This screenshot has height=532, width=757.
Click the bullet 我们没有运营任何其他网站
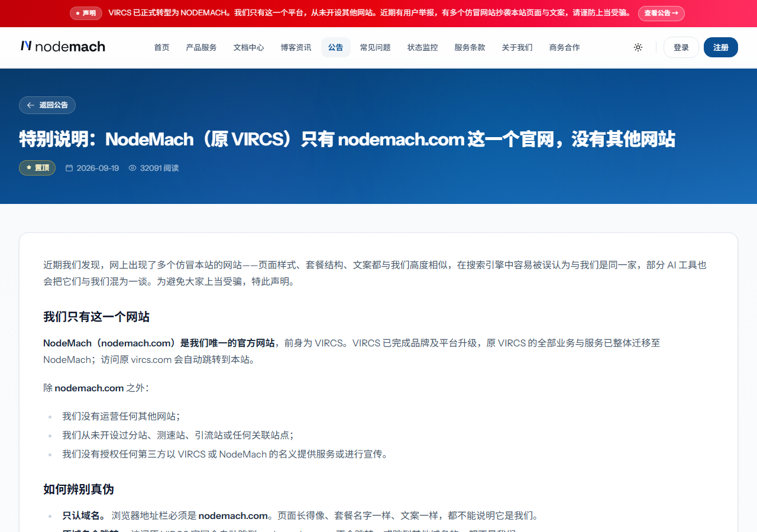click(121, 416)
